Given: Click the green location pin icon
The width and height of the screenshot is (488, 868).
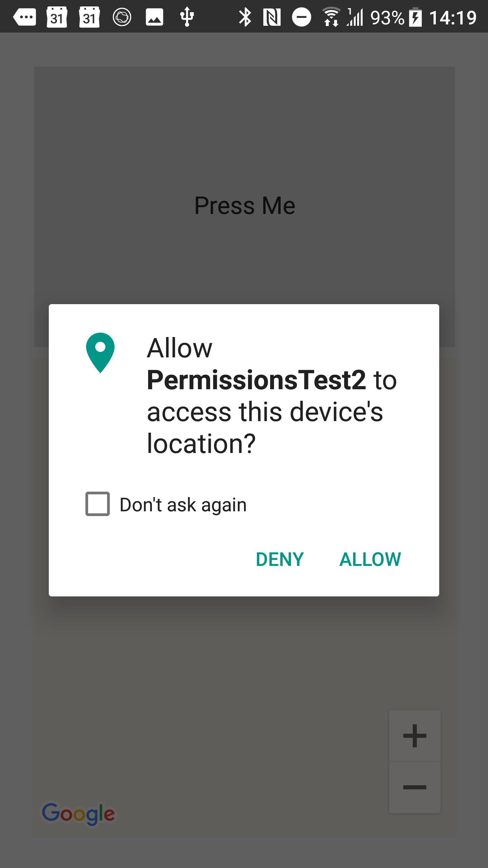Looking at the screenshot, I should [x=100, y=353].
